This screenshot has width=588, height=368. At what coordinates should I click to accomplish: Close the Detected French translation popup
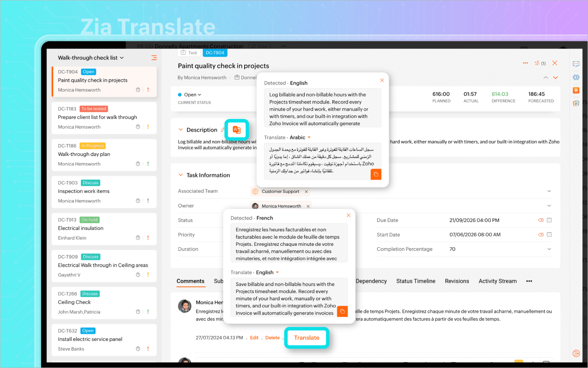pos(348,215)
